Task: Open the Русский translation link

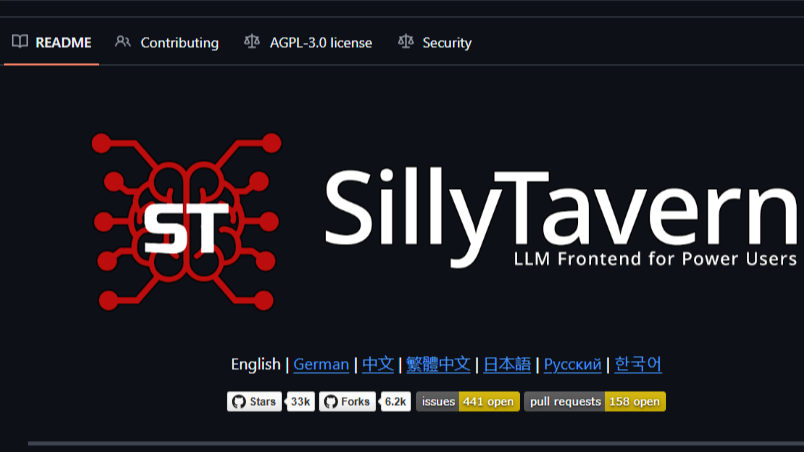Action: pyautogui.click(x=572, y=364)
